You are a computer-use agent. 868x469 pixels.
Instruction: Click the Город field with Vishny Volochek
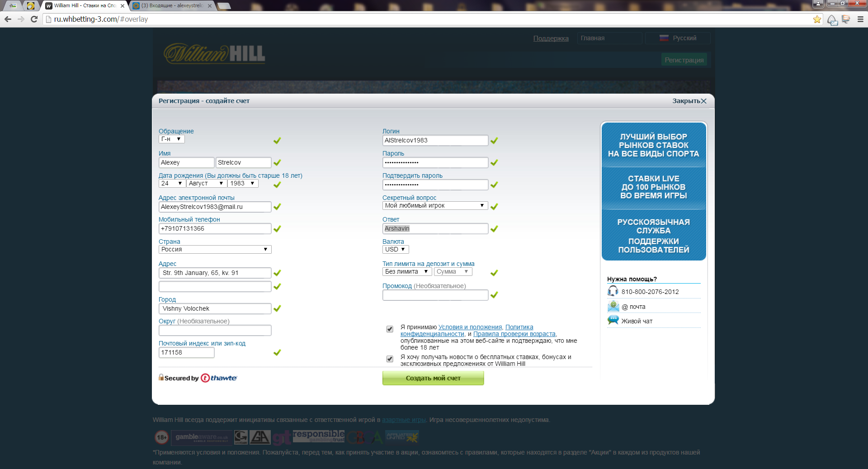(x=215, y=308)
